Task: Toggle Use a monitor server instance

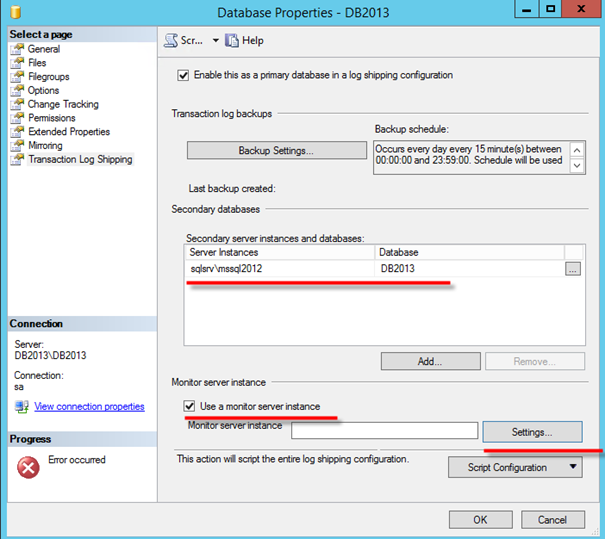Action: point(190,407)
